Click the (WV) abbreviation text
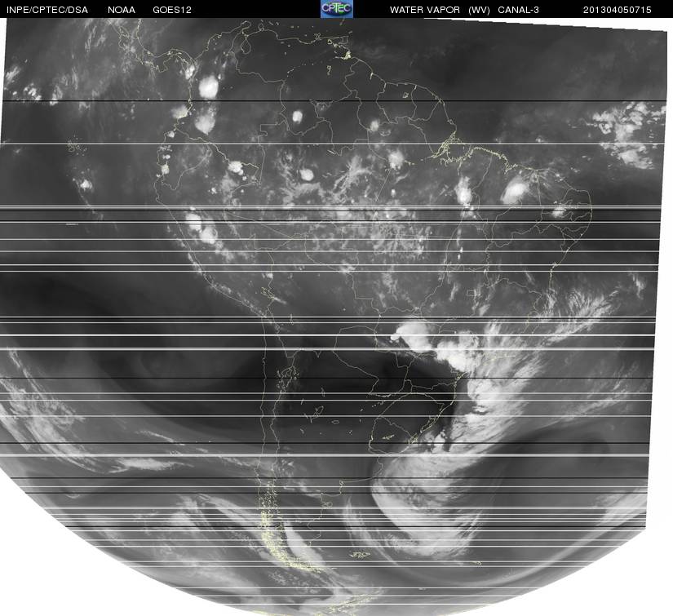Image resolution: width=673 pixels, height=616 pixels. (x=479, y=10)
